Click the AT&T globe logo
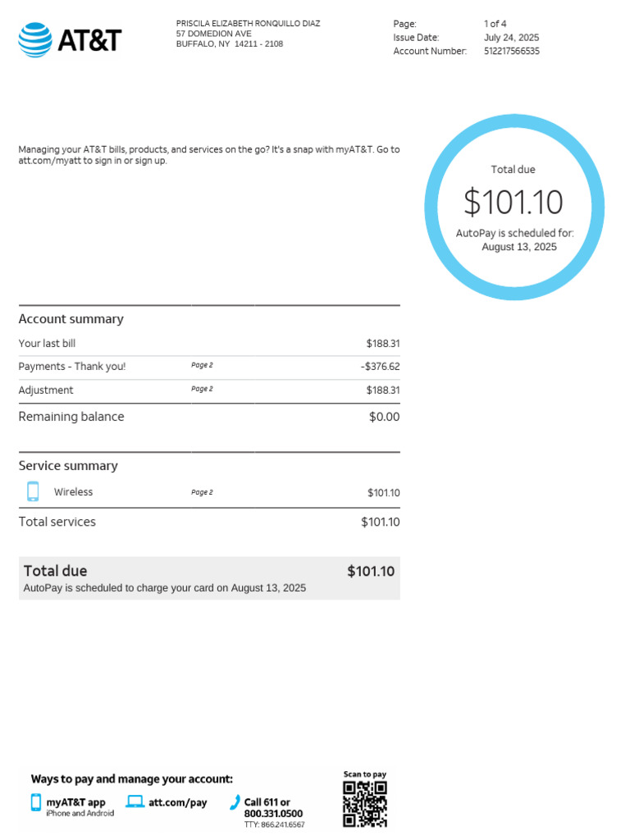 coord(35,40)
